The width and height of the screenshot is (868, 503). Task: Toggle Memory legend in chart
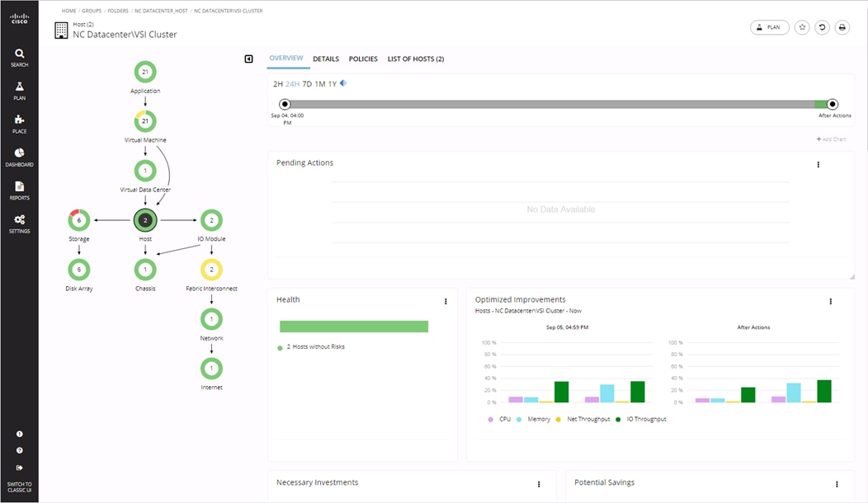point(534,420)
